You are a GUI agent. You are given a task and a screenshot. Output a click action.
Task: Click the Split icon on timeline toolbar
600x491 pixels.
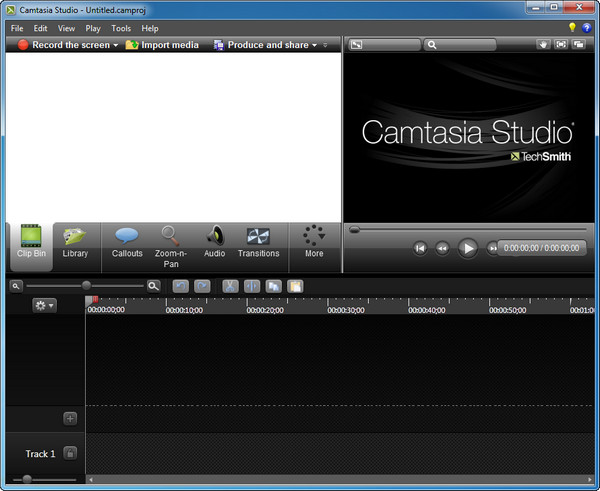click(252, 286)
